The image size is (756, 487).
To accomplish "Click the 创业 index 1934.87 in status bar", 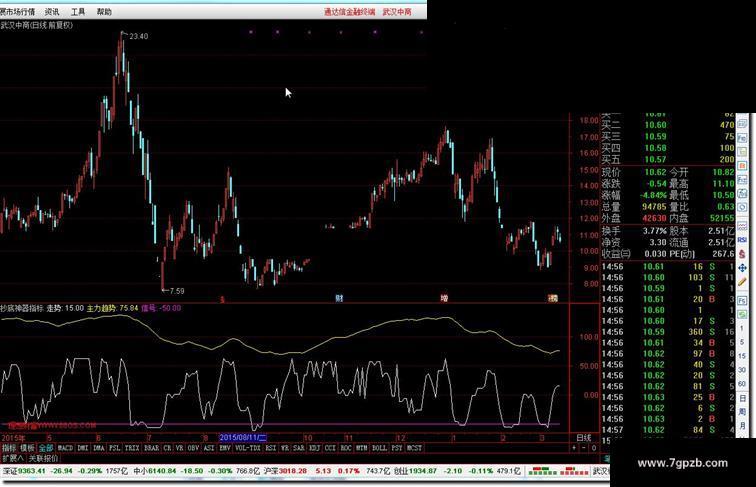I will coord(415,471).
